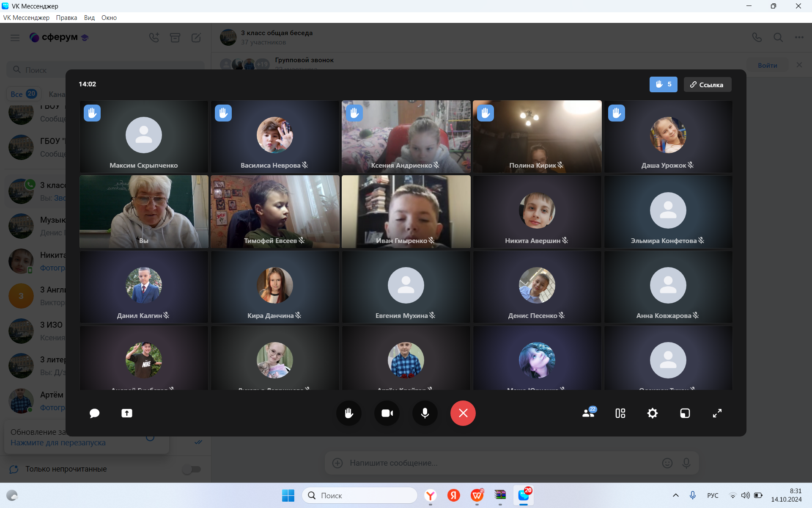Click the raised hands counter button

pos(663,85)
